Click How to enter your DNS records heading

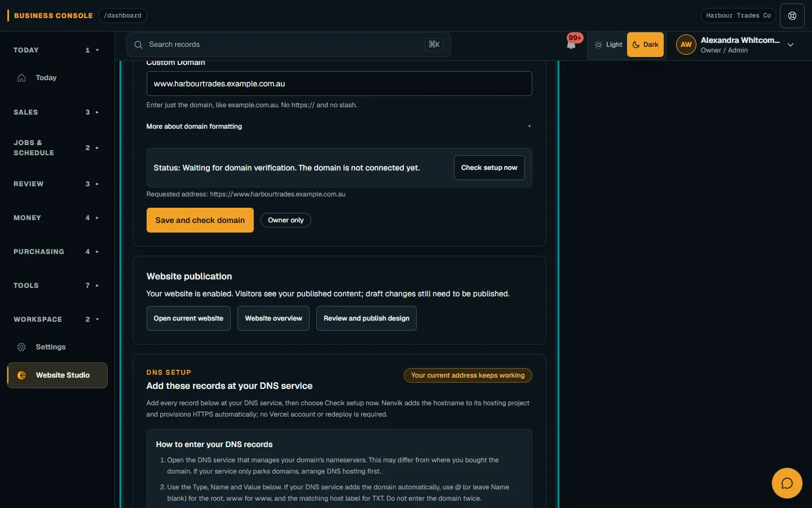(x=214, y=445)
